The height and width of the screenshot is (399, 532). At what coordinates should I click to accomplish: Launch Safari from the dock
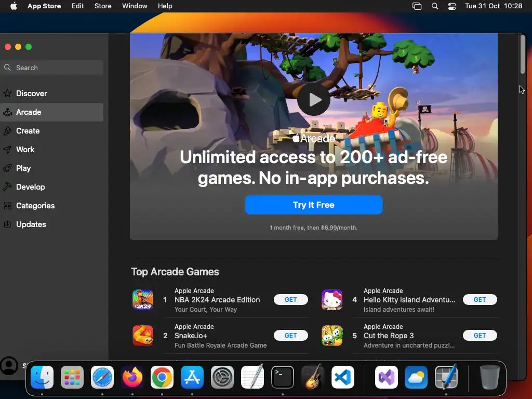pyautogui.click(x=102, y=377)
